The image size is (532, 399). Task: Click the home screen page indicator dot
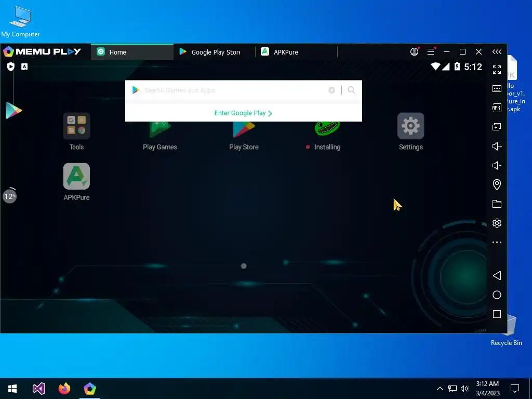[244, 266]
